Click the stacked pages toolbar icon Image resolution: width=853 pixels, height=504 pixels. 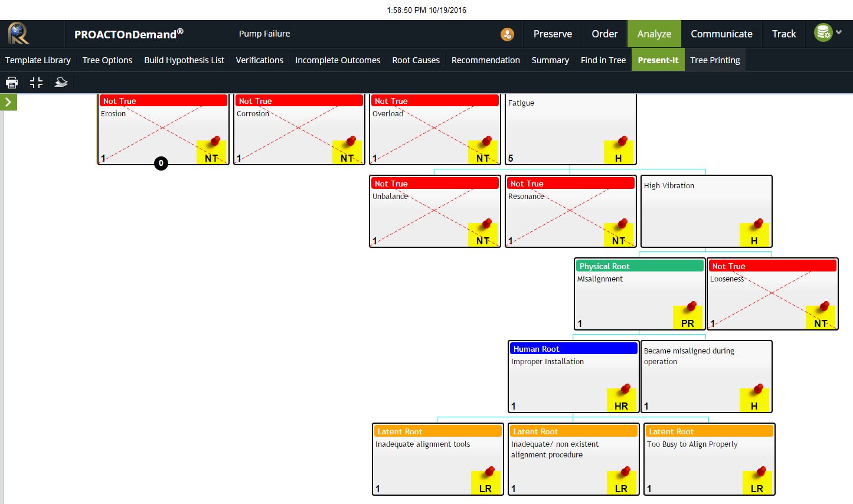(61, 82)
